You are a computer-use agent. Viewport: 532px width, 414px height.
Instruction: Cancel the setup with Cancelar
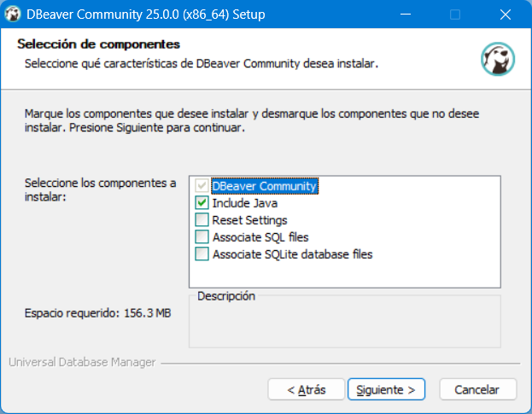[x=477, y=389]
